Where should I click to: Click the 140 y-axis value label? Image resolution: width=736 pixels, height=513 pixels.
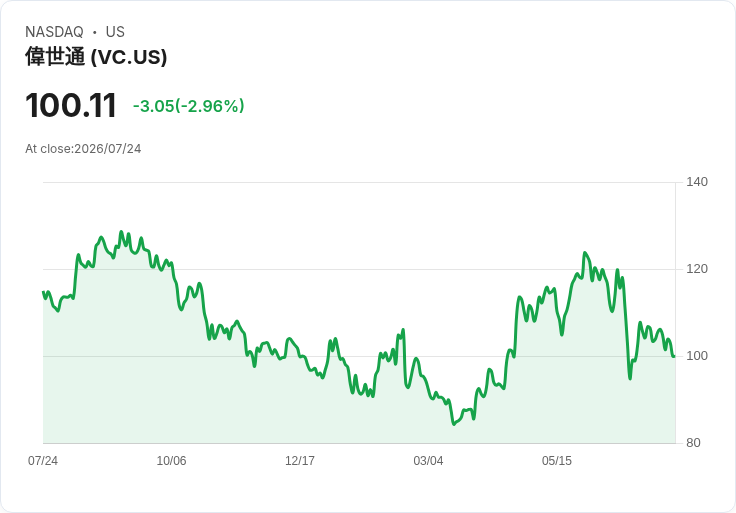tap(697, 182)
